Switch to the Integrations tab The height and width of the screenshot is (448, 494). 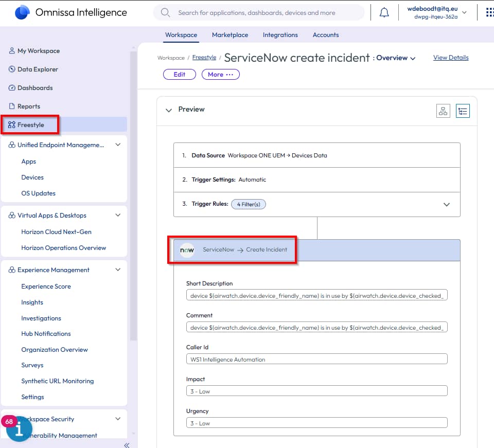click(280, 35)
